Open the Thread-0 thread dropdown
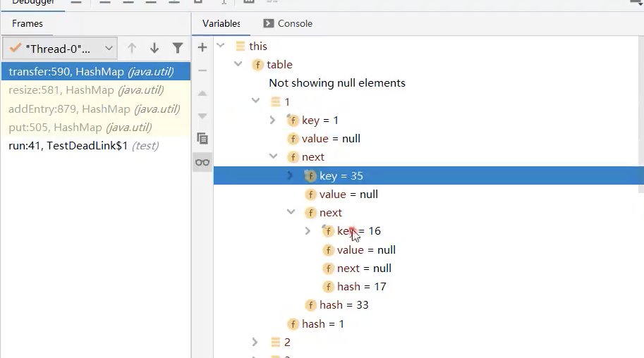 point(60,49)
